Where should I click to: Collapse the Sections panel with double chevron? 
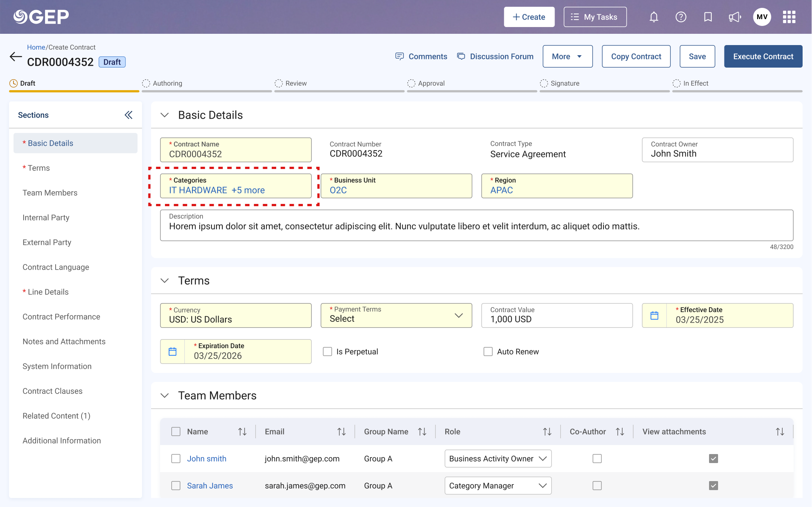click(x=129, y=115)
